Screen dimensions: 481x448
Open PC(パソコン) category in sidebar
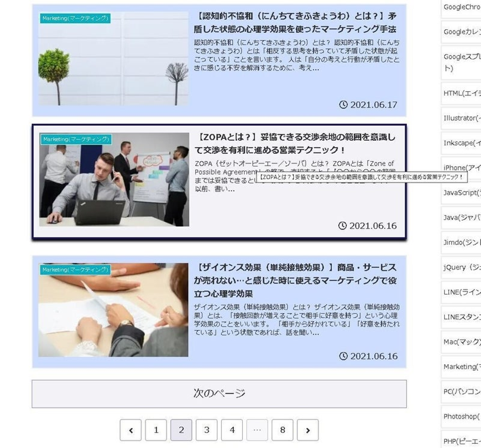tap(461, 392)
